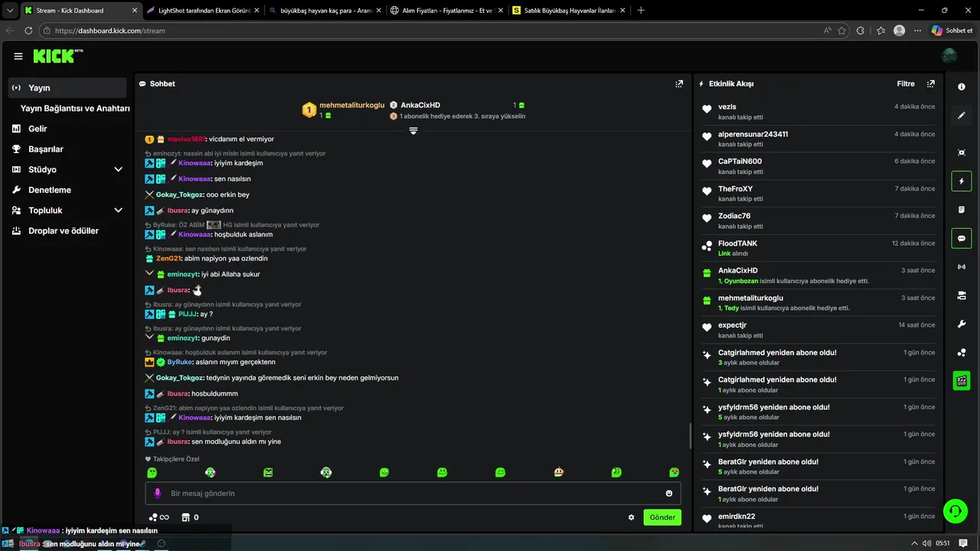Click the Gönder send button
Screen dimensions: 980x551
662,517
